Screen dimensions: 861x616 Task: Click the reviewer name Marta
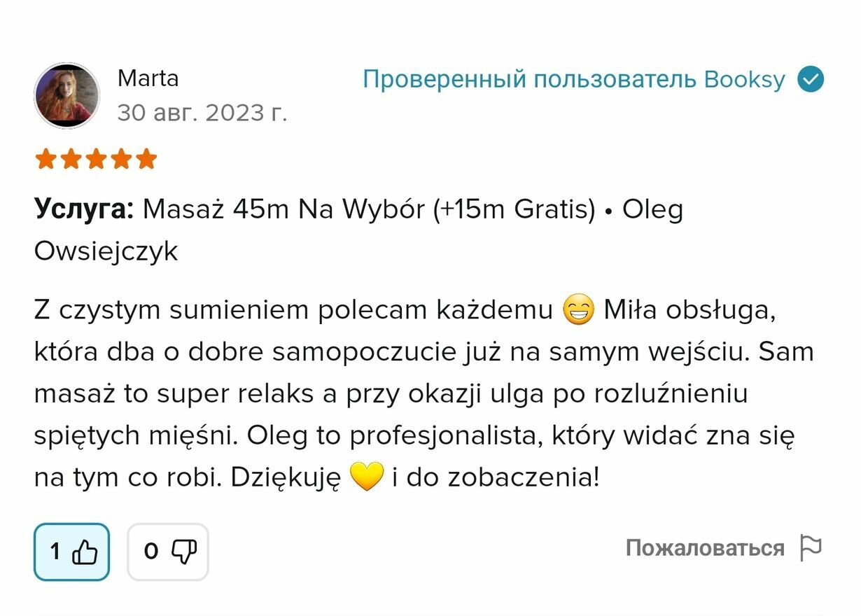tap(148, 78)
